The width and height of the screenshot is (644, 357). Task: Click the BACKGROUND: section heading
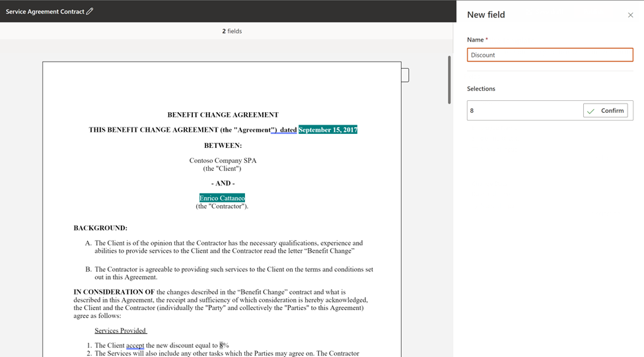point(100,228)
